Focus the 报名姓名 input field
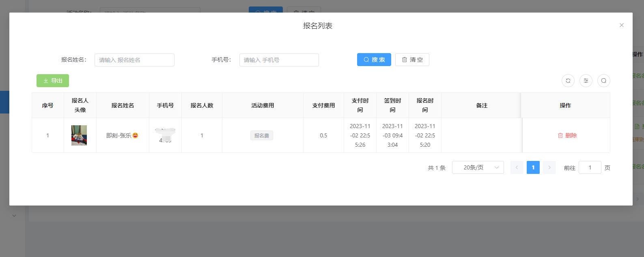644x257 pixels. coord(134,60)
